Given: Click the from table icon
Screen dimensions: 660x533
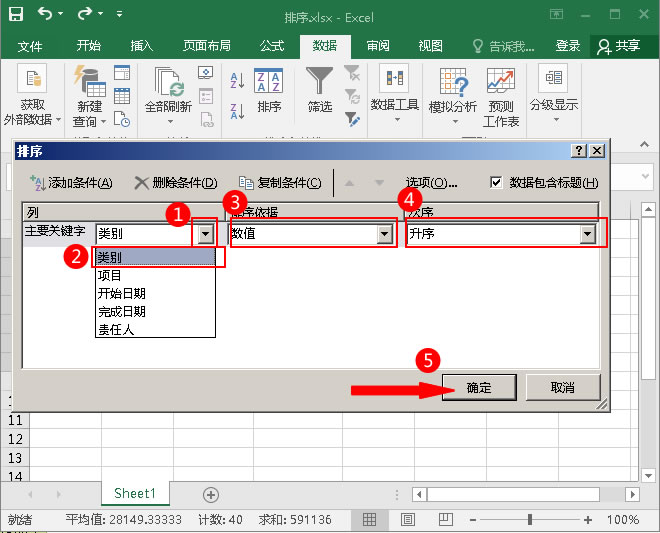Looking at the screenshot, I should [122, 96].
